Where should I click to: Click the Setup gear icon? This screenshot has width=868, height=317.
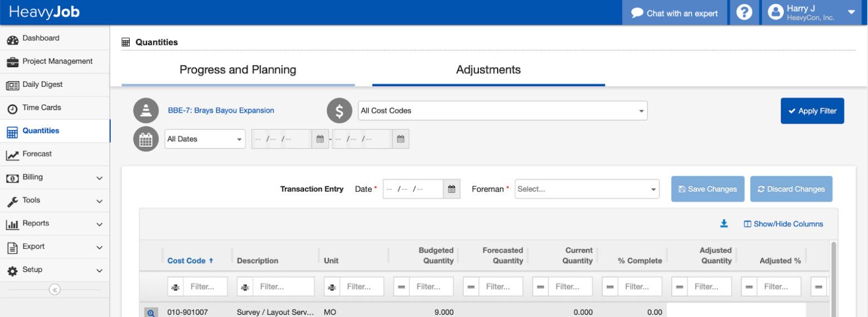tap(11, 270)
